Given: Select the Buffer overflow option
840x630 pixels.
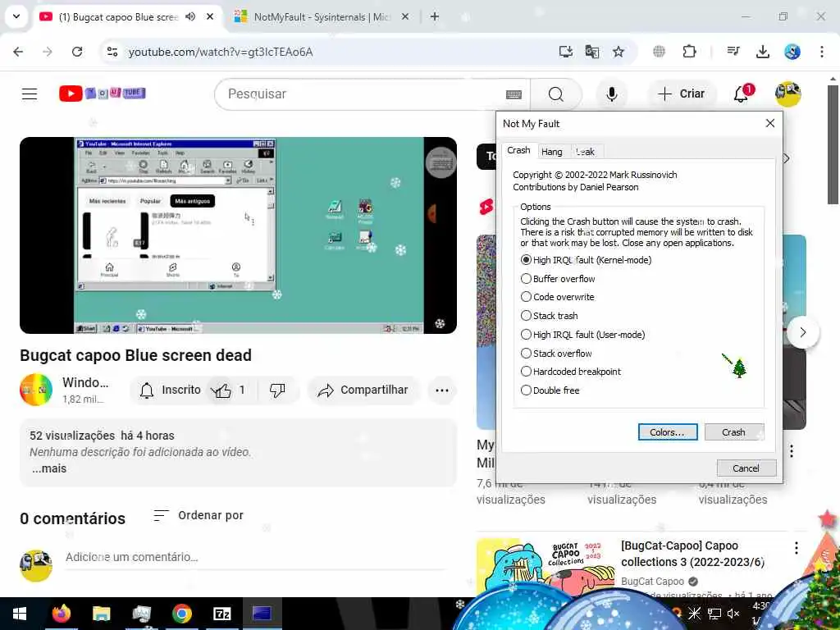Looking at the screenshot, I should coord(558,279).
